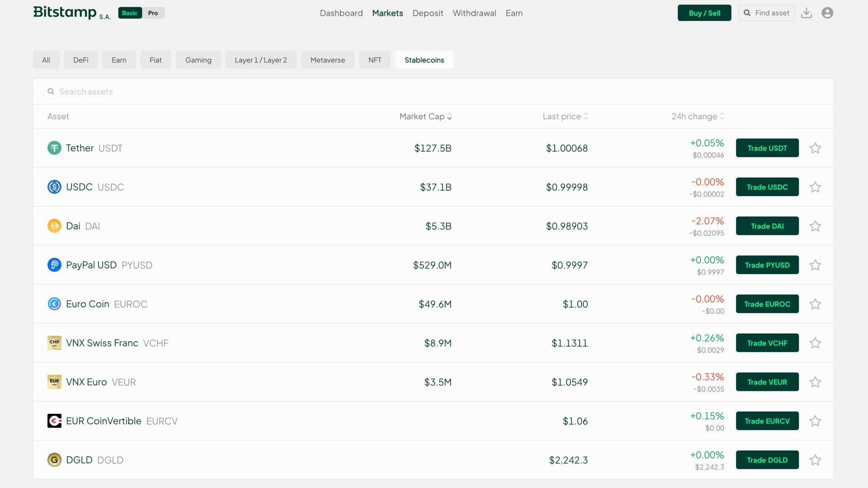Open the Markets page
Viewport: 868px width, 488px height.
(387, 13)
